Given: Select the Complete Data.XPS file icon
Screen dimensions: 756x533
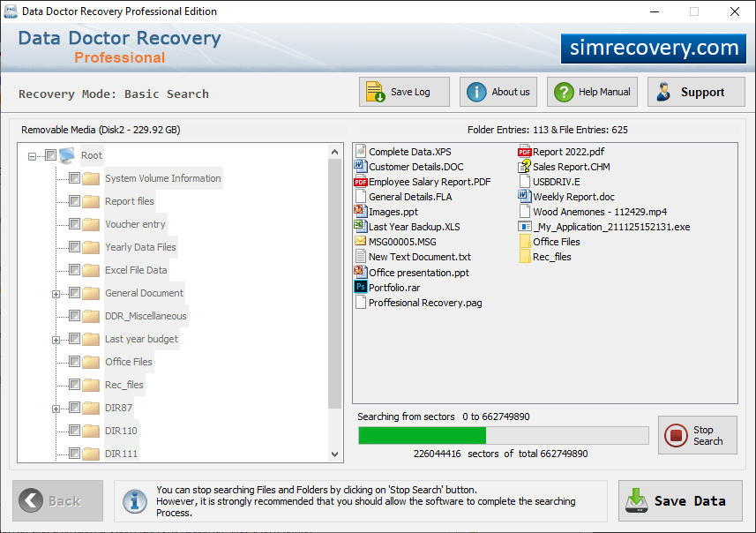Looking at the screenshot, I should click(x=360, y=152).
